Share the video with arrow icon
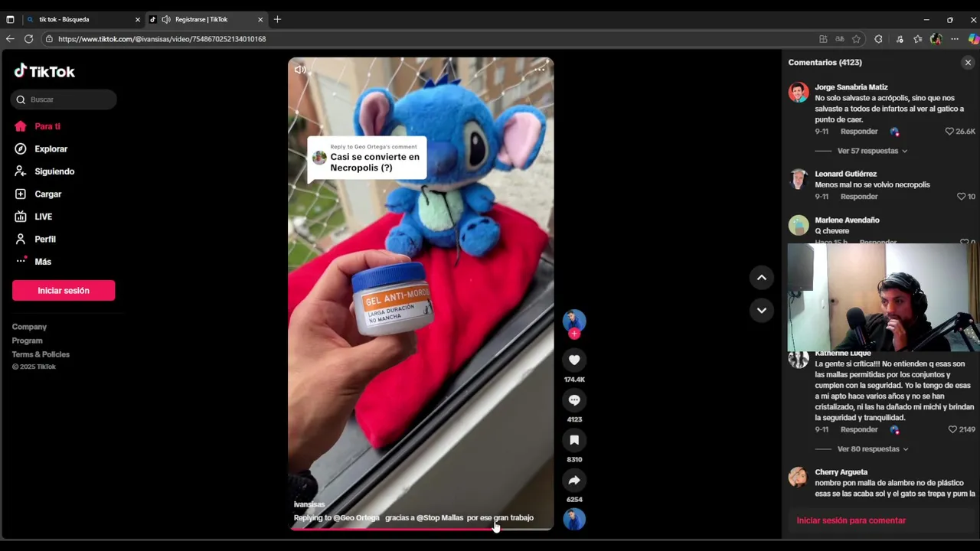The image size is (980, 551). click(x=574, y=480)
